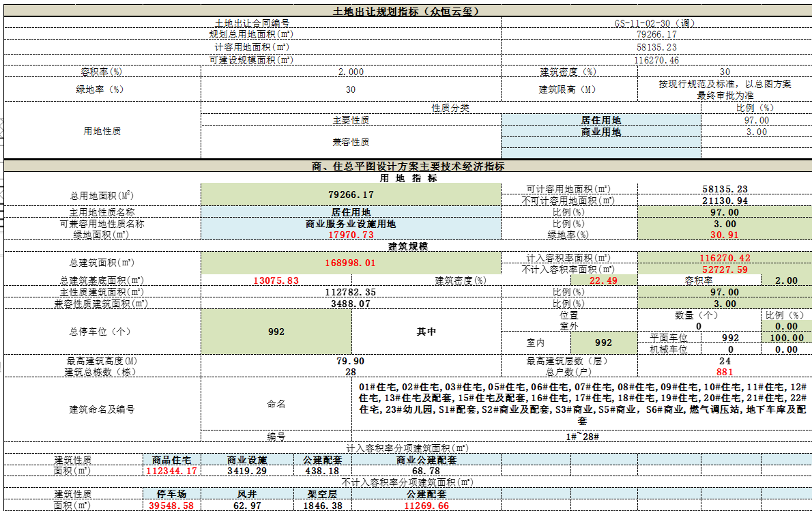Select the building density value '22.49'
The image size is (812, 511).
point(603,280)
